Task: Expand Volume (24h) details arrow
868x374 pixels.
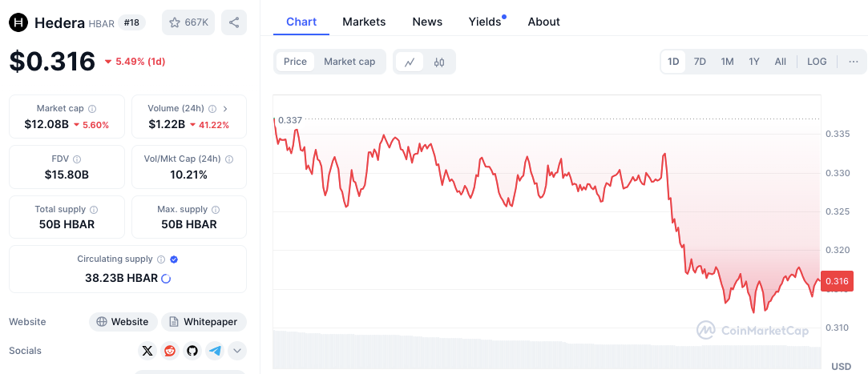Action: click(x=225, y=108)
